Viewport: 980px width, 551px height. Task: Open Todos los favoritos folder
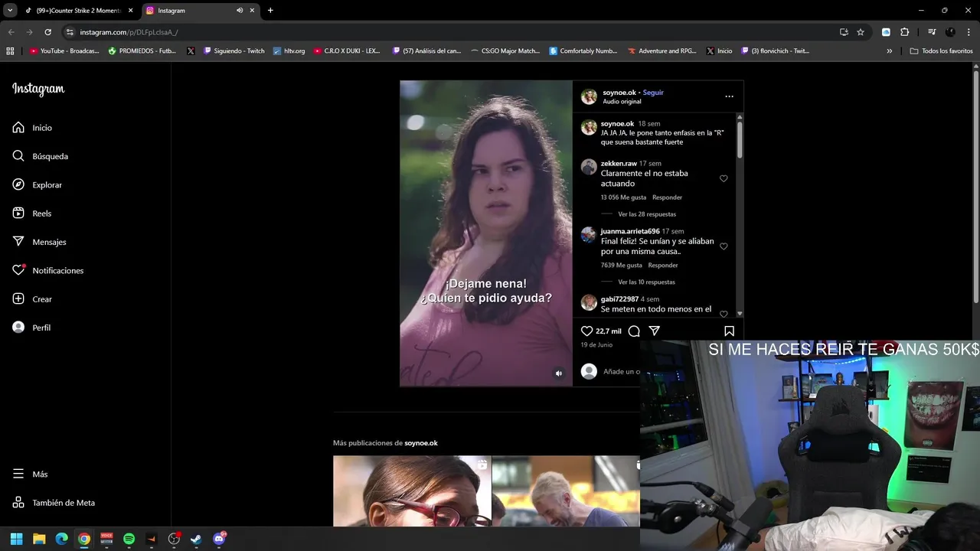[941, 51]
